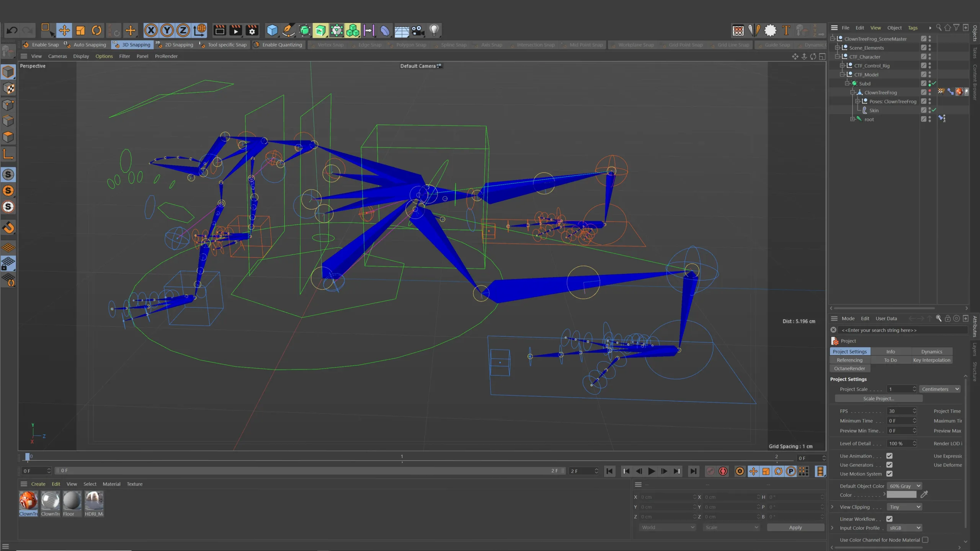This screenshot has height=551, width=980.
Task: Open Default Object Color dropdown
Action: (x=905, y=486)
